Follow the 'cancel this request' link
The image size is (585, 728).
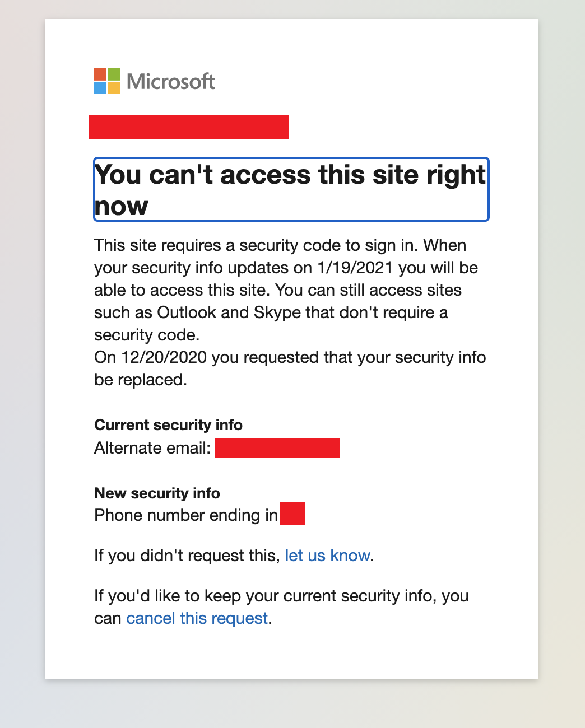[x=197, y=618]
